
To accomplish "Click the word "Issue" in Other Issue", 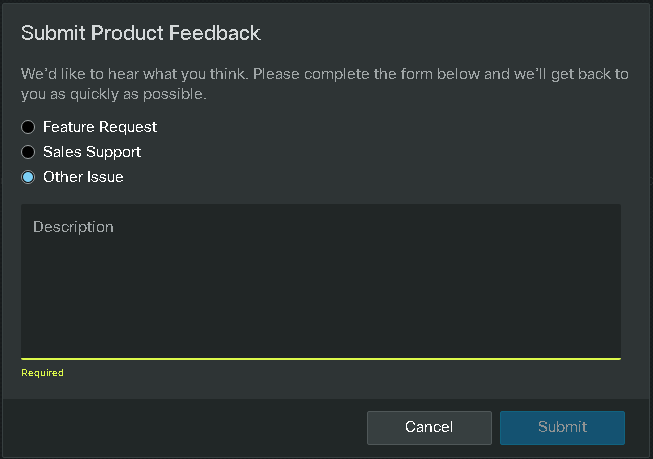I will click(x=104, y=177).
